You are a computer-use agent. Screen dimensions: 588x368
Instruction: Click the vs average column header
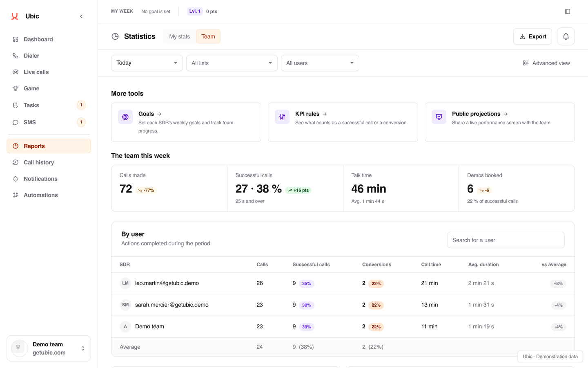[554, 265]
